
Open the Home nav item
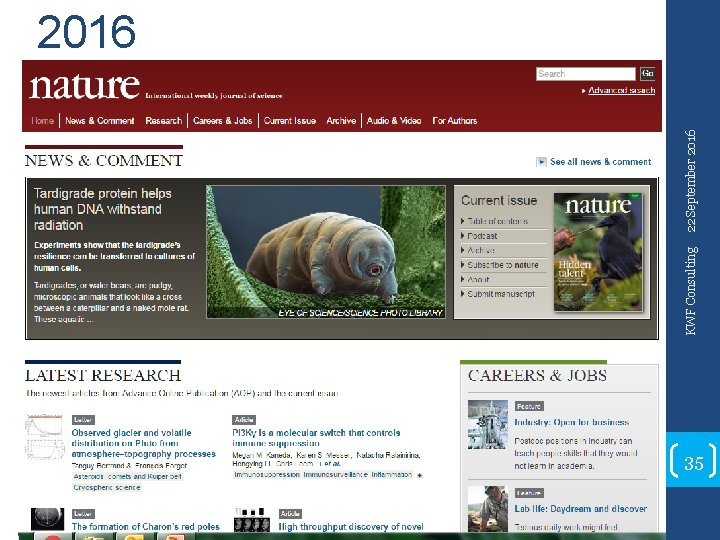pyautogui.click(x=42, y=121)
